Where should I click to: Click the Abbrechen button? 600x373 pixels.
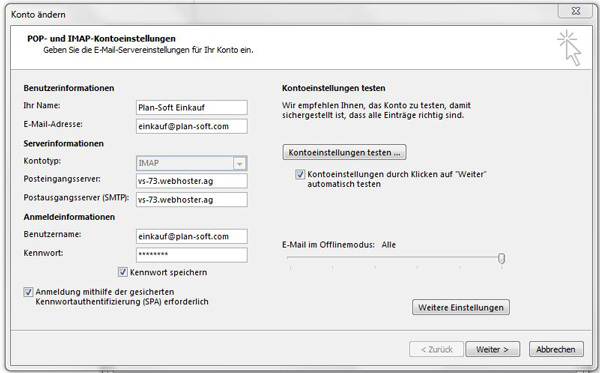[x=556, y=349]
